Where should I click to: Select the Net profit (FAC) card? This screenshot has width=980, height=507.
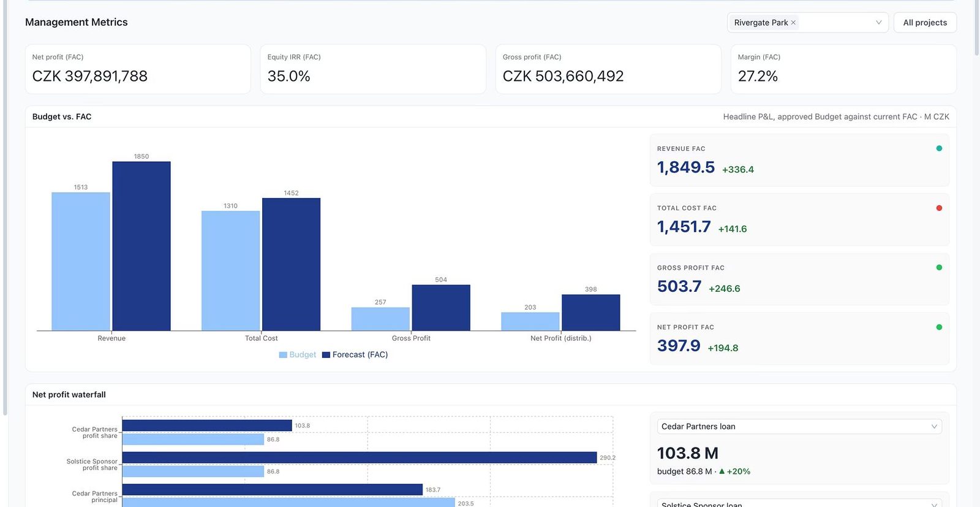coord(138,69)
